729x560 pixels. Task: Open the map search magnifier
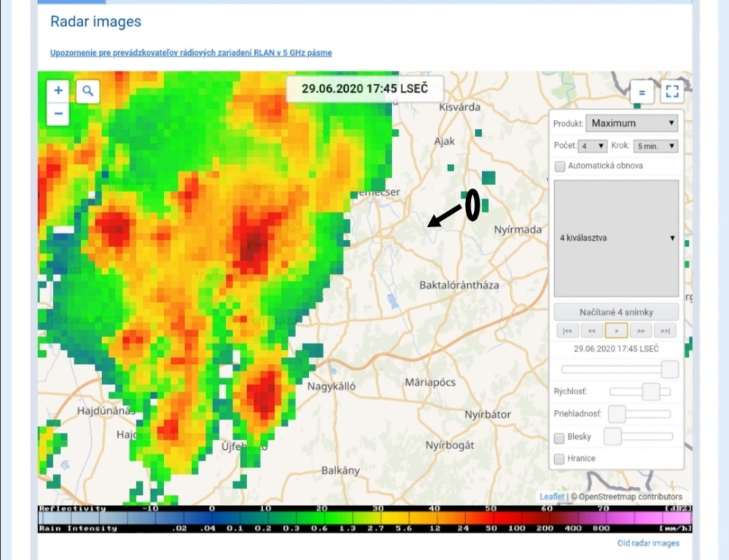tap(87, 91)
